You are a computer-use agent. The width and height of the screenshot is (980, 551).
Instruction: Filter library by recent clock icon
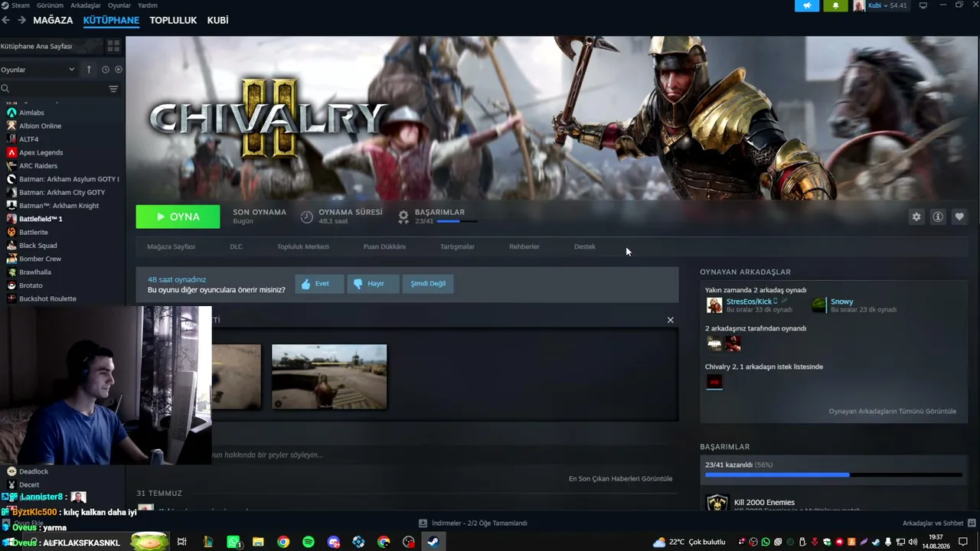pos(105,70)
